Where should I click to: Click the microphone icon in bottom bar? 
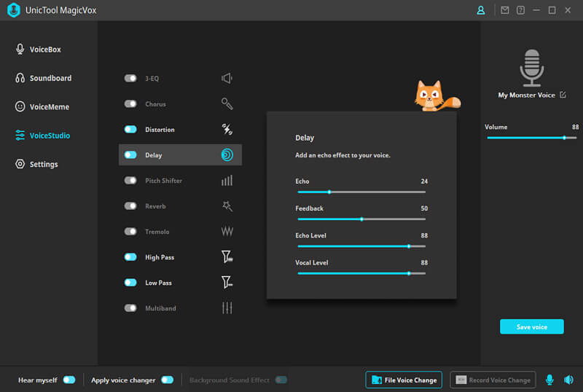point(549,380)
